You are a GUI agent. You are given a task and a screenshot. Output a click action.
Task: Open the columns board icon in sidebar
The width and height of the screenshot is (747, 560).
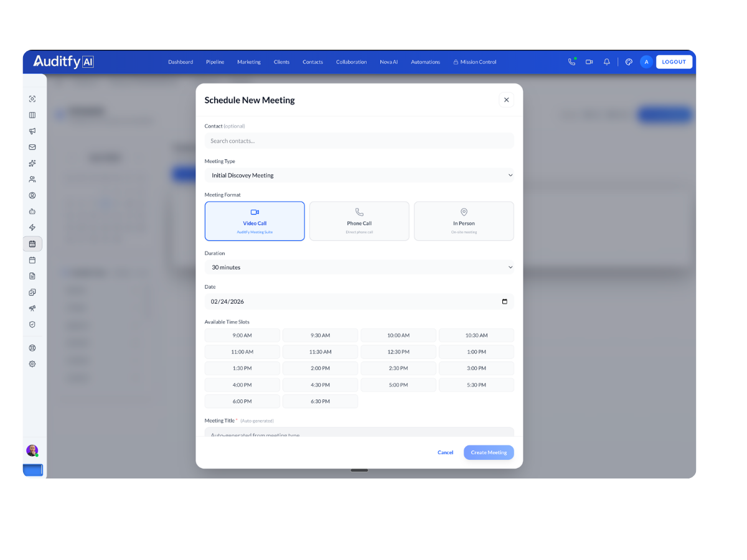pos(32,115)
